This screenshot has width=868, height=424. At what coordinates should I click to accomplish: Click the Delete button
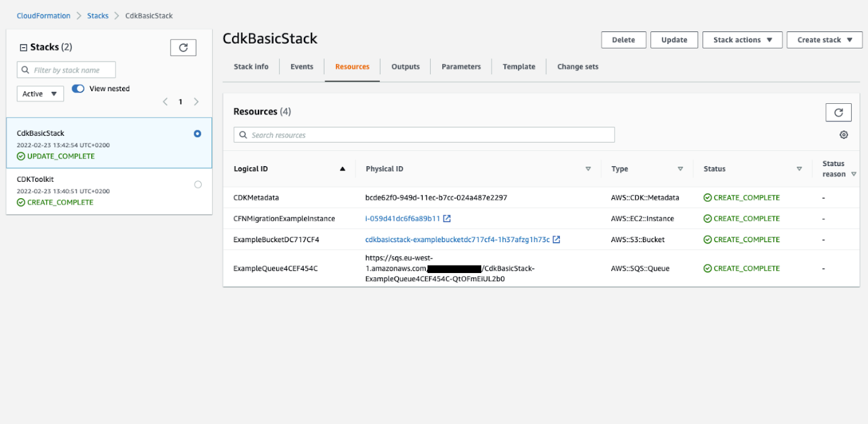[623, 40]
